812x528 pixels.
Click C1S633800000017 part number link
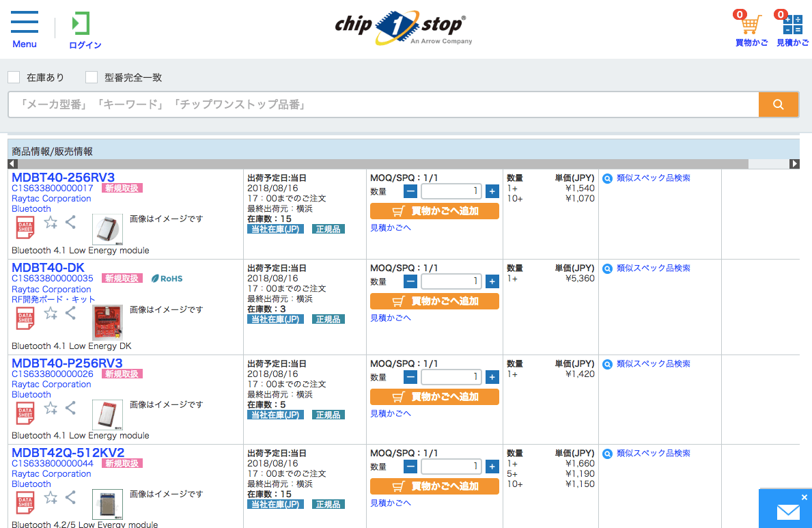pos(53,188)
